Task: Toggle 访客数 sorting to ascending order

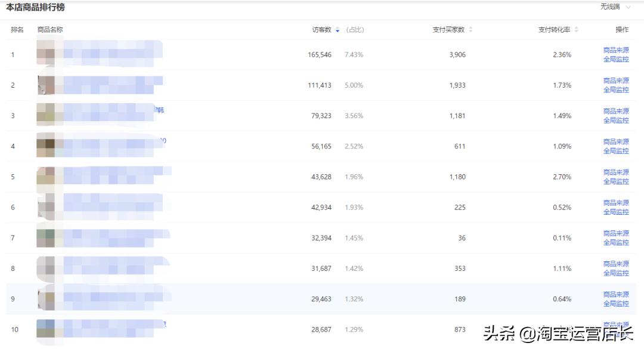Action: tap(337, 29)
